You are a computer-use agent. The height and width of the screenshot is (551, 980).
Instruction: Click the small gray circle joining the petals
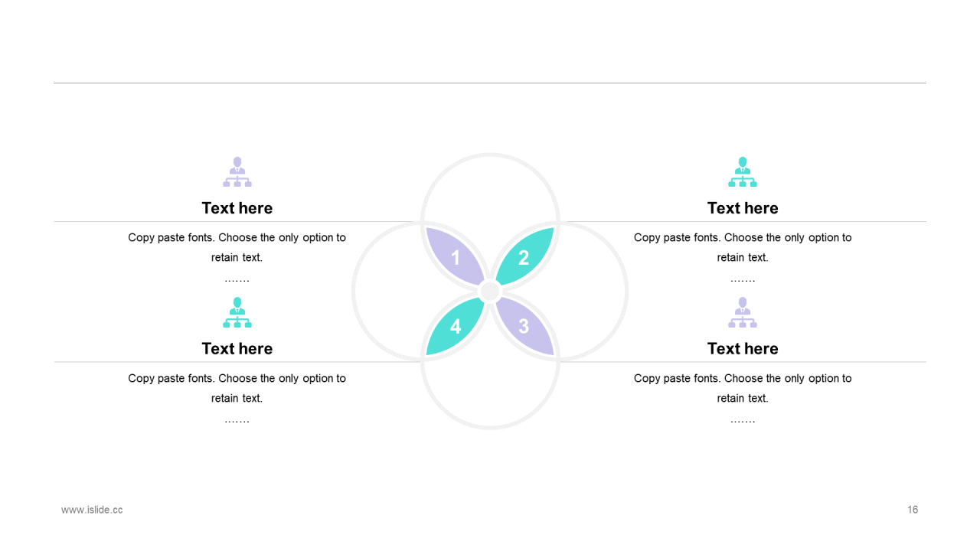[490, 292]
